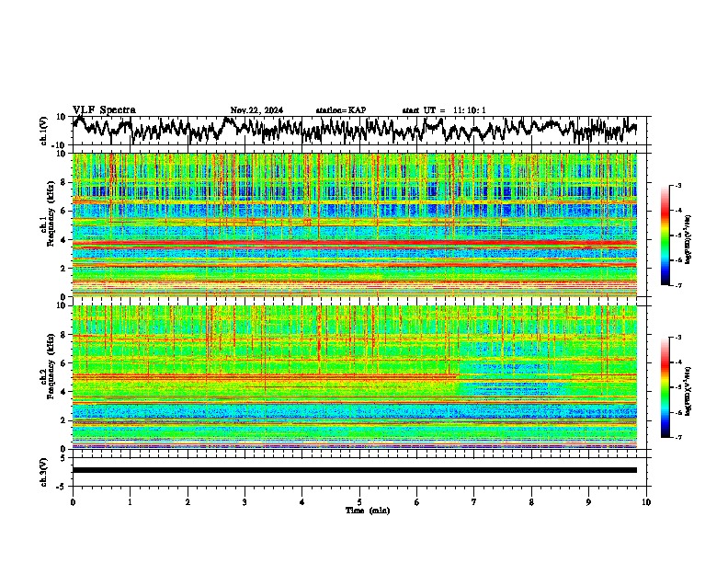728x563 pixels.
Task: Click the time axis tick label "2"
Action: [188, 502]
